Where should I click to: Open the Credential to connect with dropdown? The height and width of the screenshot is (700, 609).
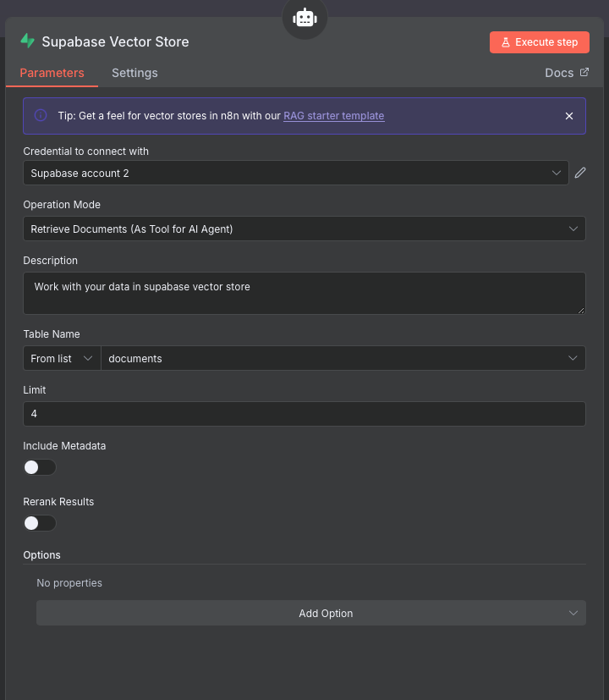[x=295, y=173]
